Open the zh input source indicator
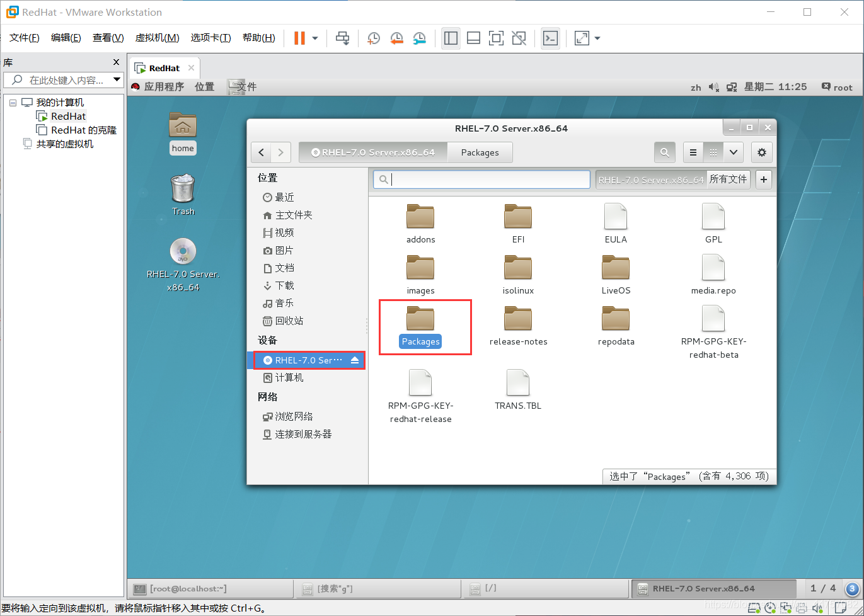This screenshot has width=864, height=616. (x=696, y=88)
